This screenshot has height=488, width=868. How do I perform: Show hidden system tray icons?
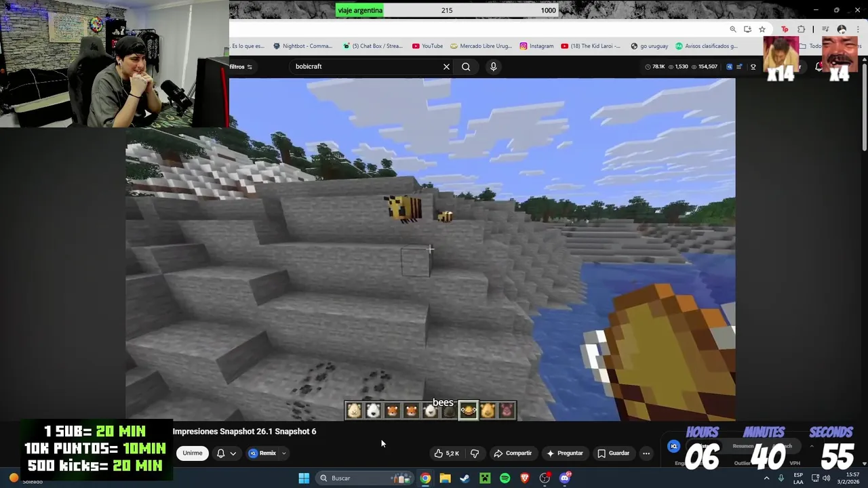click(x=766, y=478)
